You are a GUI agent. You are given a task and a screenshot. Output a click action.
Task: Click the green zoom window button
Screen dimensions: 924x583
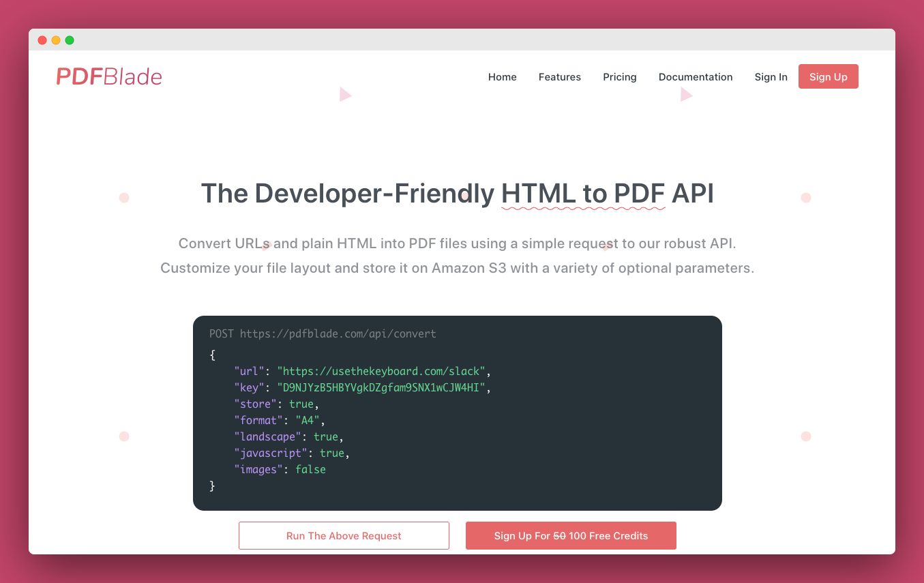(70, 40)
